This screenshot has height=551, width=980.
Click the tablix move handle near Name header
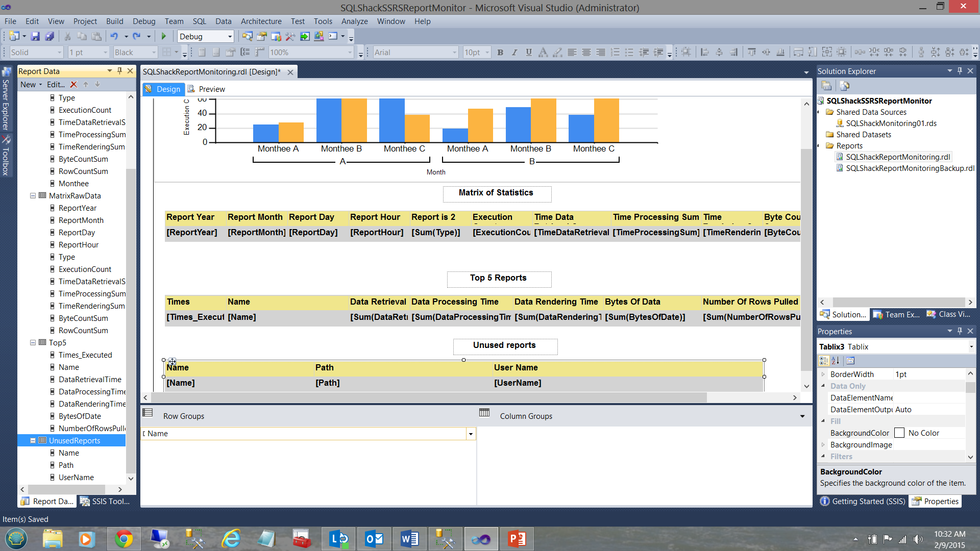tap(173, 362)
